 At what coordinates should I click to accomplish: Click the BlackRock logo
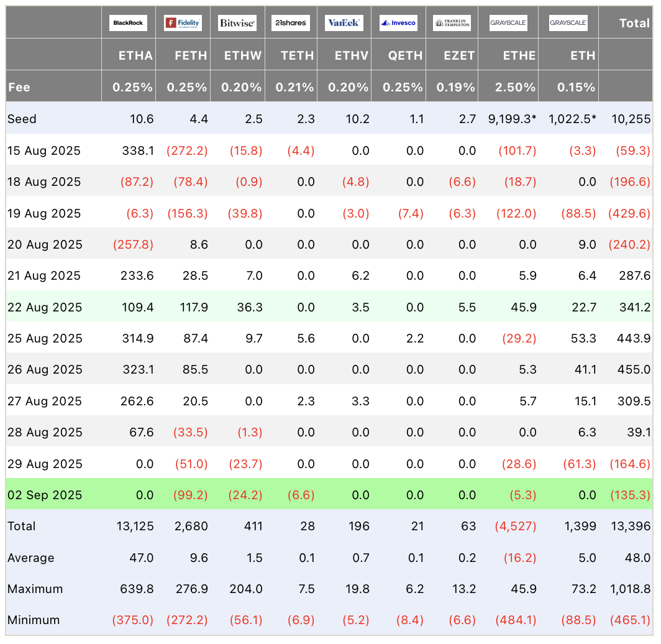tap(129, 23)
